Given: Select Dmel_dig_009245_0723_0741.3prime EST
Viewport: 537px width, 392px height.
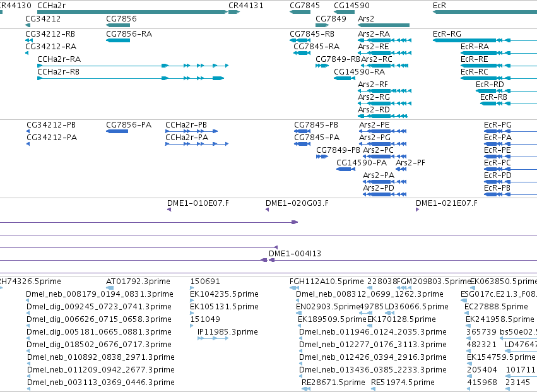Looking at the screenshot, I should click(x=28, y=313).
